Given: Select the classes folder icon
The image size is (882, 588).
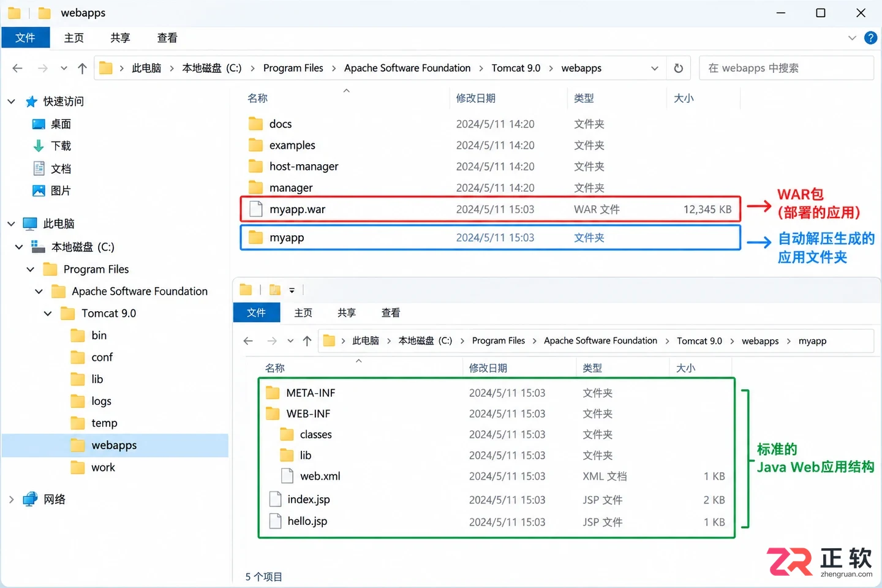Looking at the screenshot, I should pyautogui.click(x=287, y=434).
